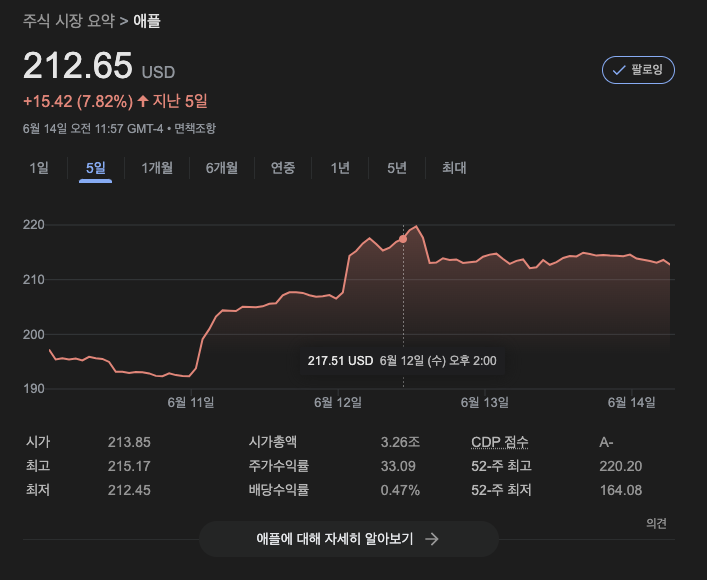The height and width of the screenshot is (580, 707).
Task: Open the 면책조항 disclaimer link
Action: click(x=195, y=129)
